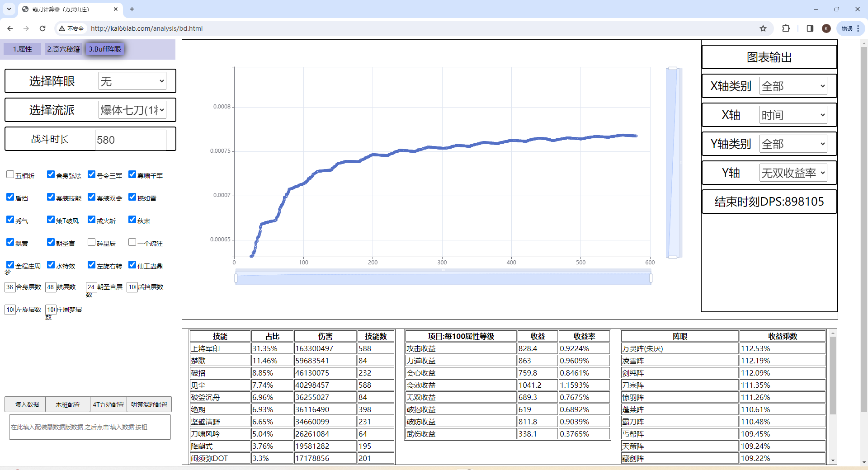Click the 木桩配置 button
The width and height of the screenshot is (868, 470).
(x=67, y=404)
